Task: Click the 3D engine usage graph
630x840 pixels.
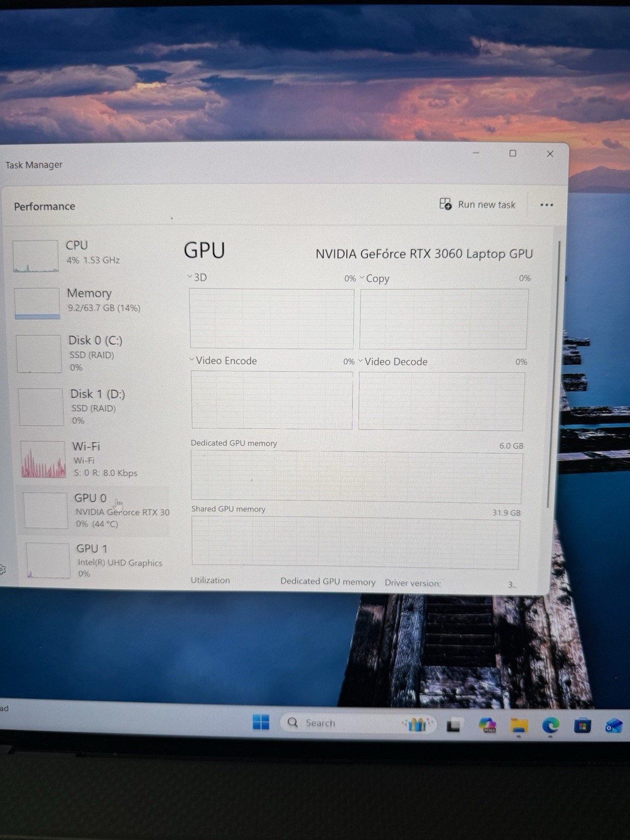Action: 271,319
